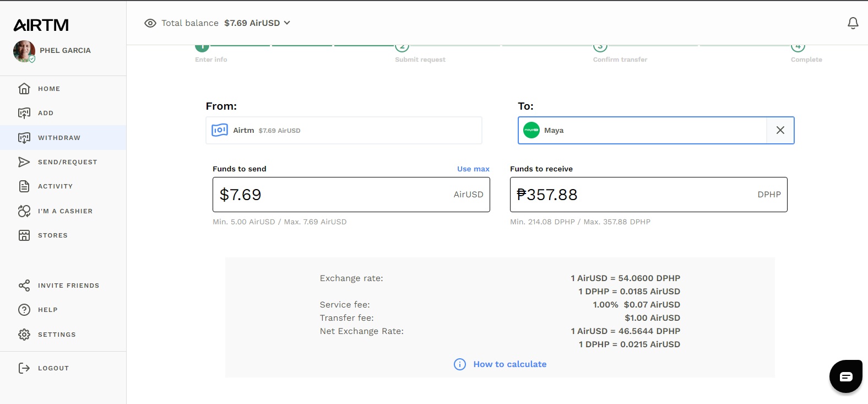
Task: Open Activity menu item
Action: (x=63, y=186)
